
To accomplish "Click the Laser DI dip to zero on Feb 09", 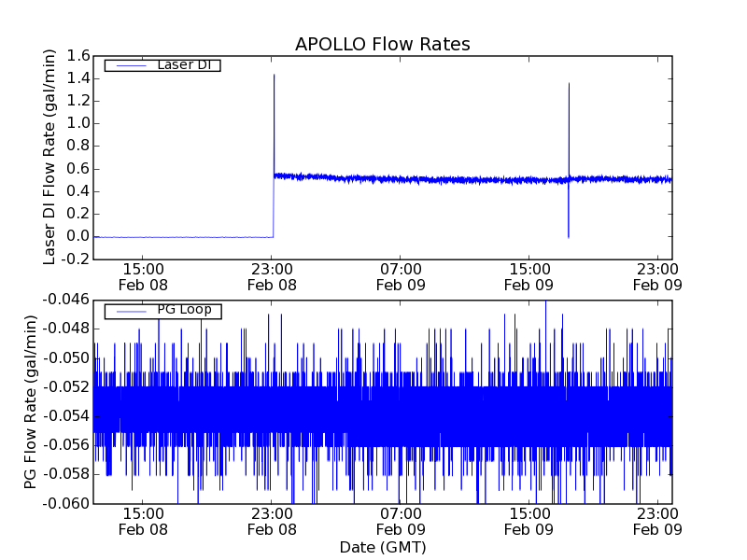I will coord(569,236).
